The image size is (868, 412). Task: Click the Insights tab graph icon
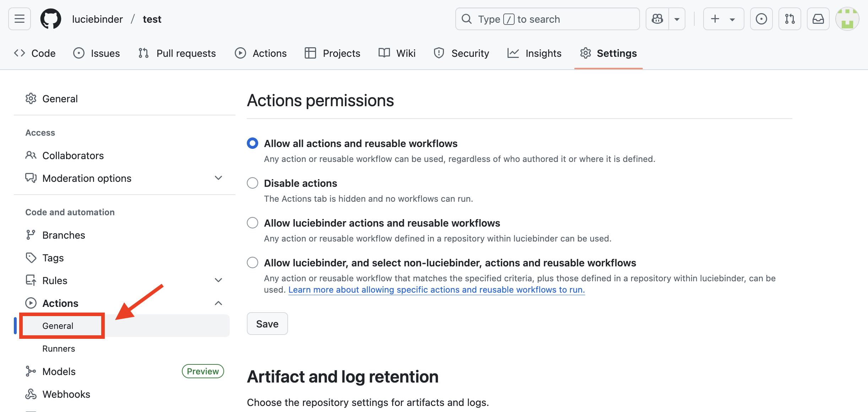tap(513, 53)
